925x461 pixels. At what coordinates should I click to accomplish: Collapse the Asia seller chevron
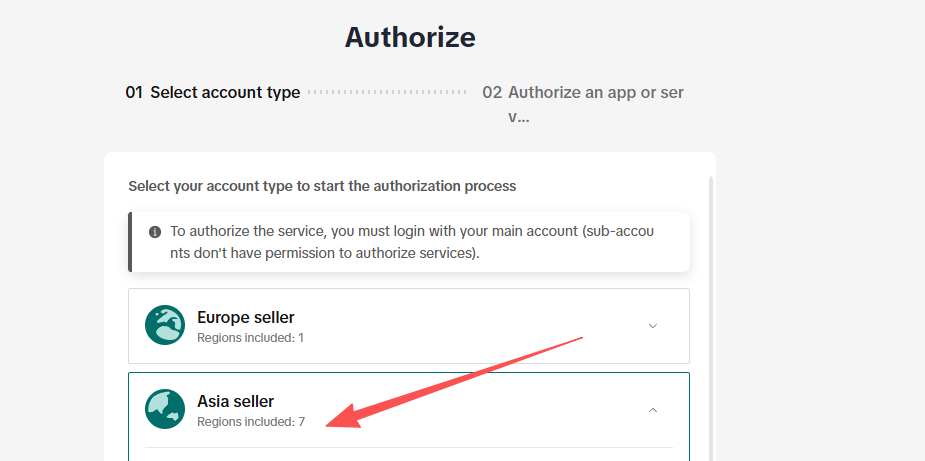click(653, 409)
